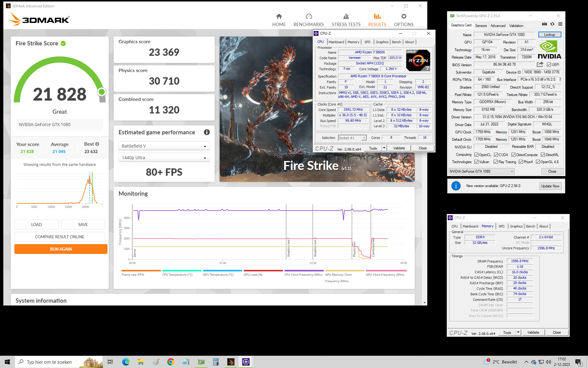
Task: Export BIOS with share arrow icon
Action: pyautogui.click(x=540, y=64)
